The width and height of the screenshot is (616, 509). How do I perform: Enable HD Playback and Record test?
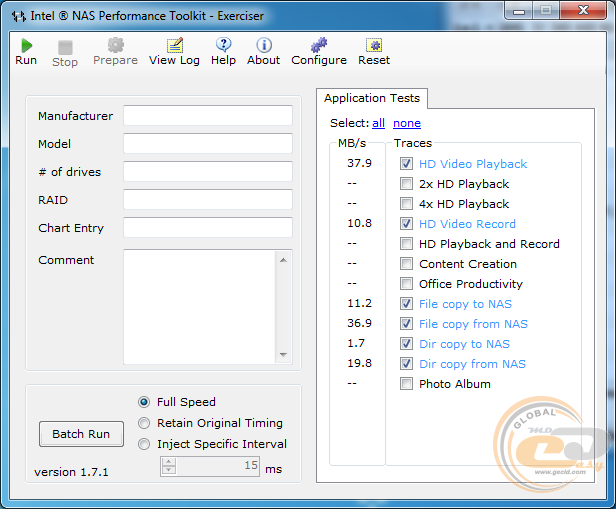406,244
